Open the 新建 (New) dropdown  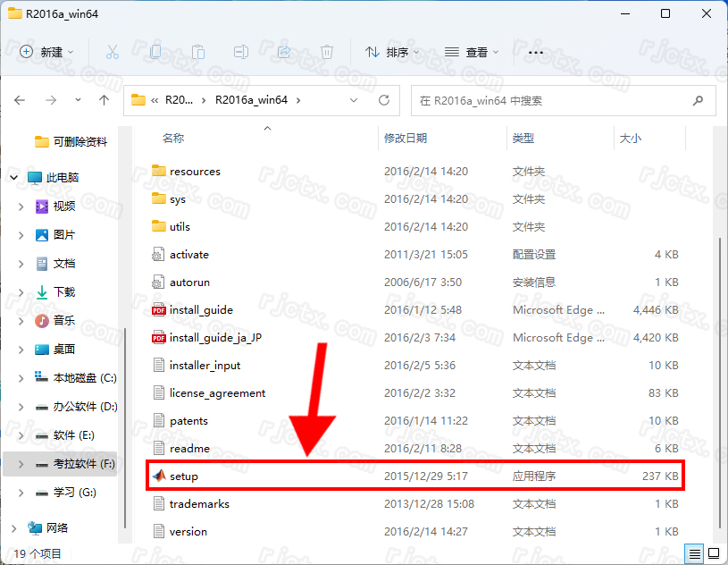(47, 52)
